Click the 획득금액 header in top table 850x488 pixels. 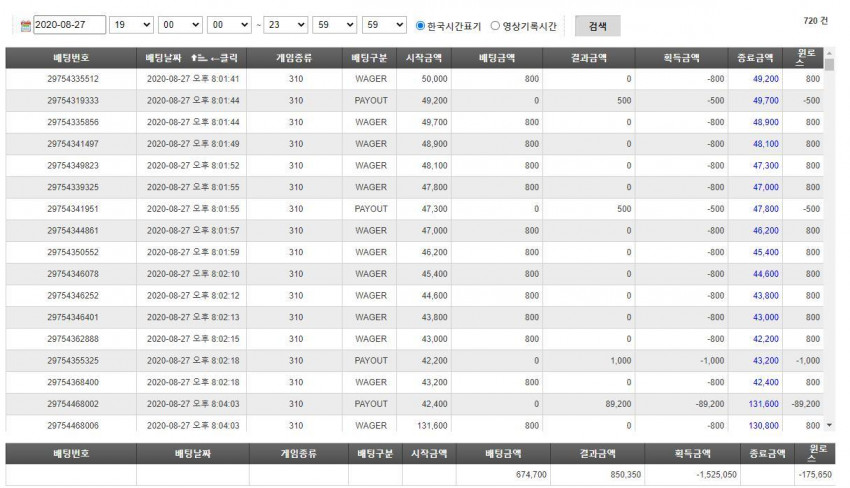[x=681, y=58]
